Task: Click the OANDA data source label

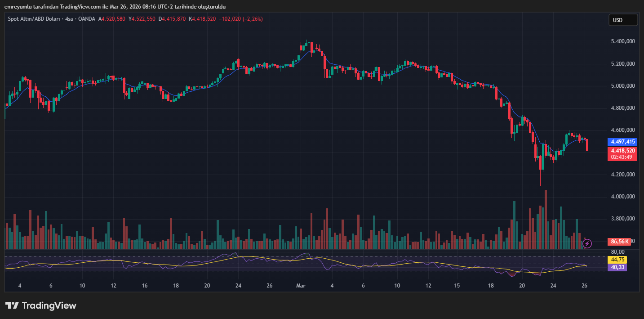Action: (86, 19)
